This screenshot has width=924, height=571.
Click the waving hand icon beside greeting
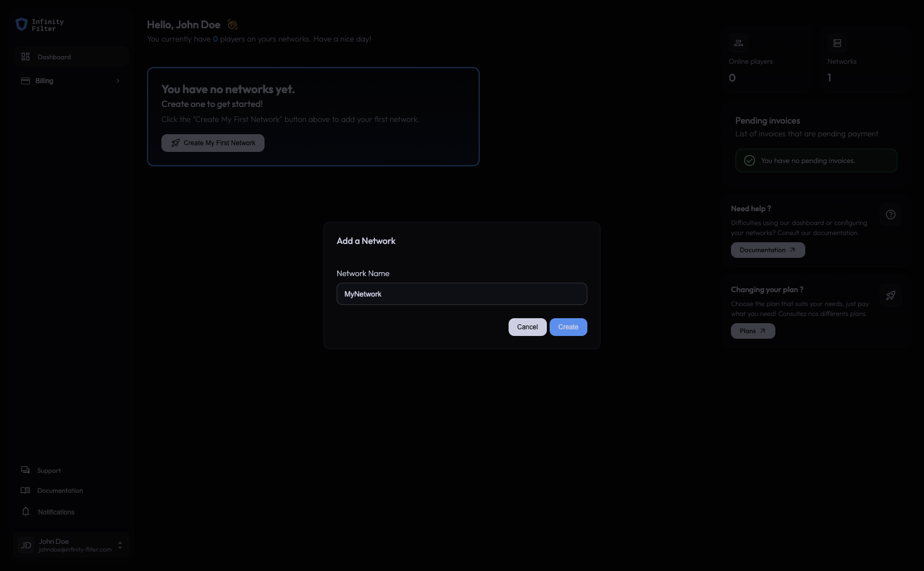click(232, 24)
